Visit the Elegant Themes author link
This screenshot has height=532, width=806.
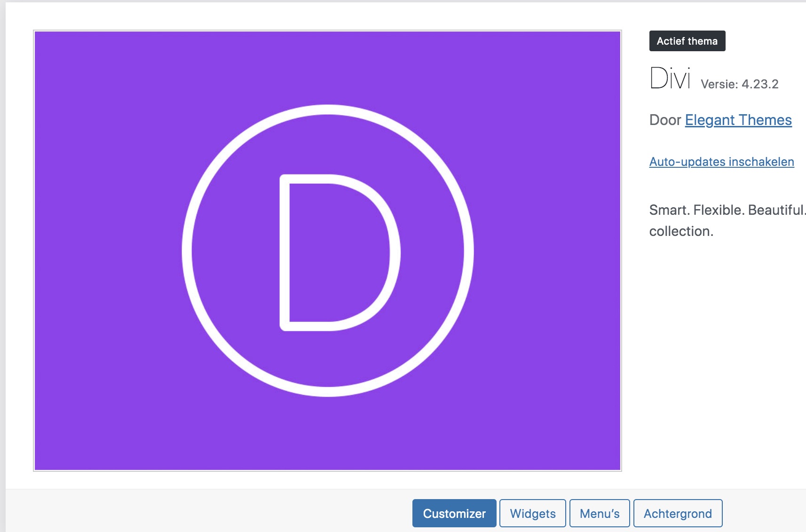[x=738, y=120]
